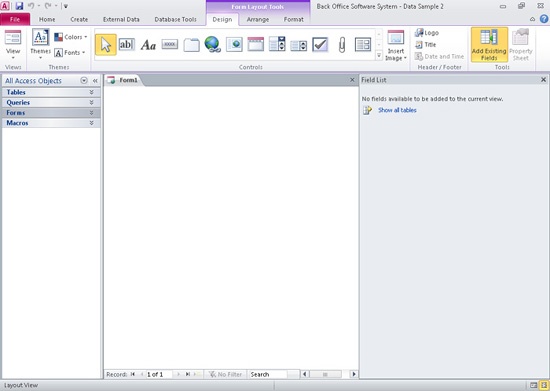The width and height of the screenshot is (550, 391).
Task: Switch to the External Data tab
Action: (121, 20)
